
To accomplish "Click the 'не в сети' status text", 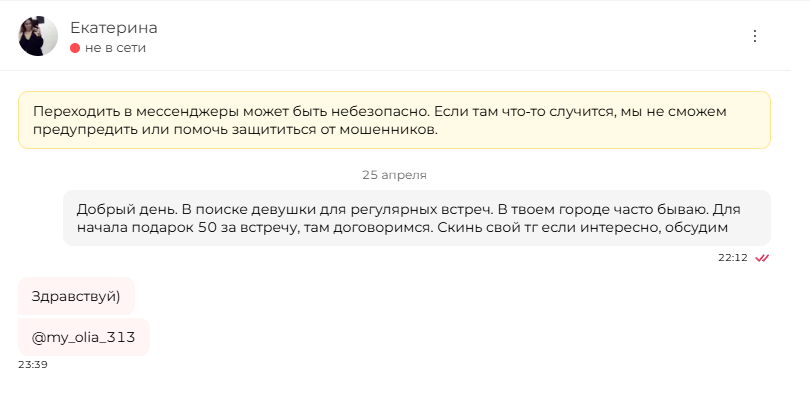I will (x=116, y=48).
